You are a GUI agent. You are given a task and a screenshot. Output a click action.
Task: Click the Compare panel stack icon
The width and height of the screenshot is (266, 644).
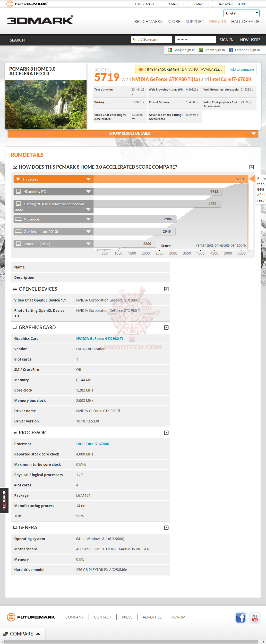pos(5,634)
